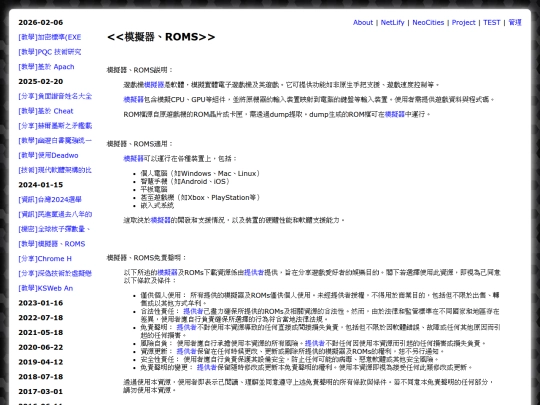
Task: Expand the 2019-04-12 date group
Action: pos(41,362)
